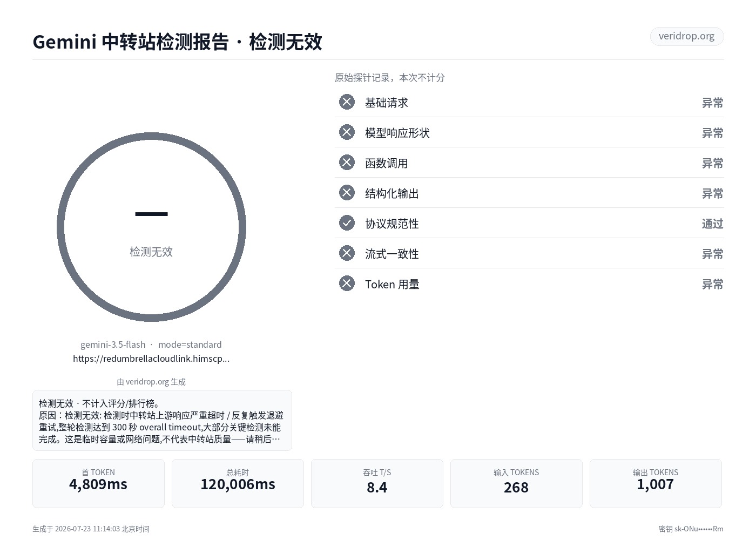Select the 总耗时 120,006ms card
The image size is (756, 540).
point(238,483)
